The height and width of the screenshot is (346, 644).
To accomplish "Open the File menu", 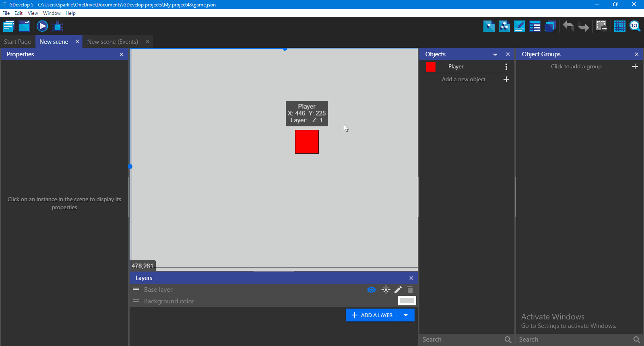I will [x=6, y=13].
